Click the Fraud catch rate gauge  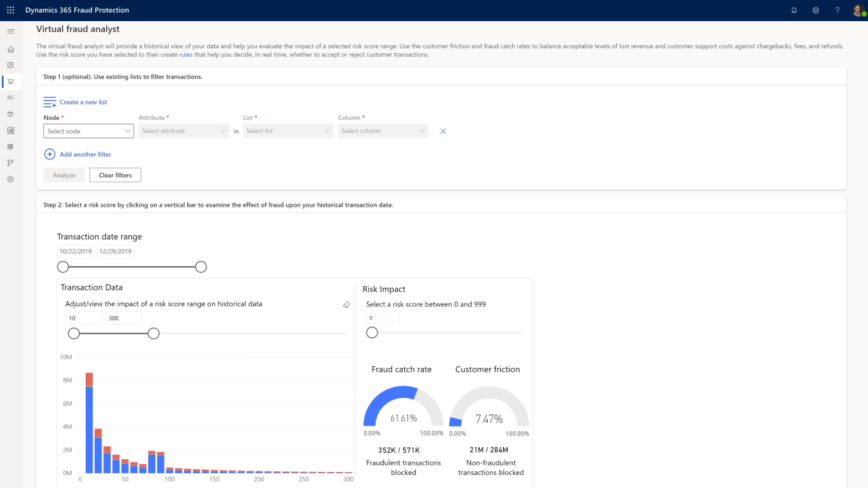(403, 406)
